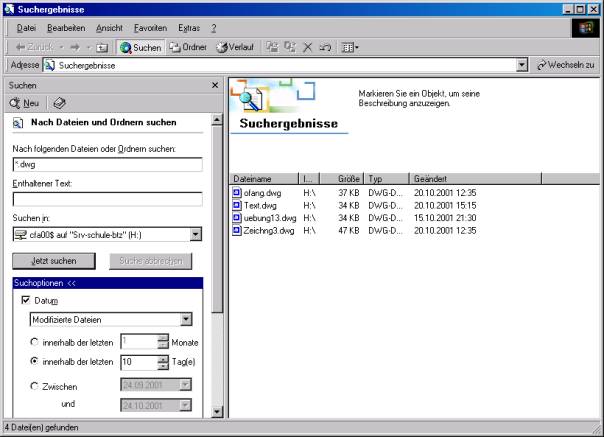Click the Copy To folder toolbar icon
The height and width of the screenshot is (437, 604).
pyautogui.click(x=290, y=47)
